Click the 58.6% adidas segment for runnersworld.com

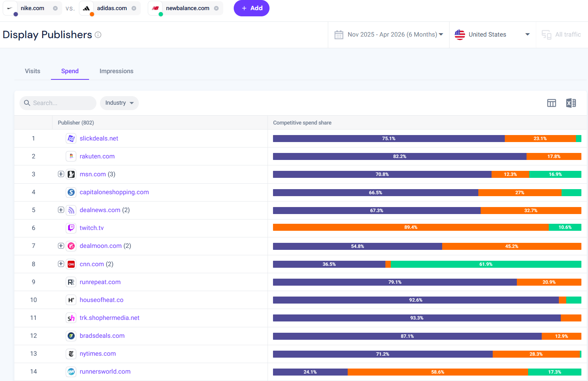click(437, 372)
